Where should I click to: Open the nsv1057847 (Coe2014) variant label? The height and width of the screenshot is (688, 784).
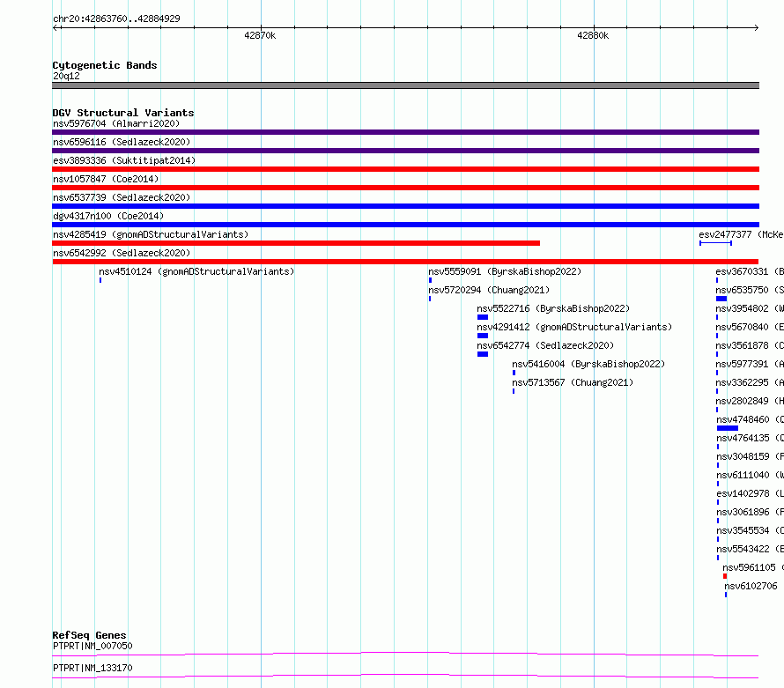tap(106, 179)
